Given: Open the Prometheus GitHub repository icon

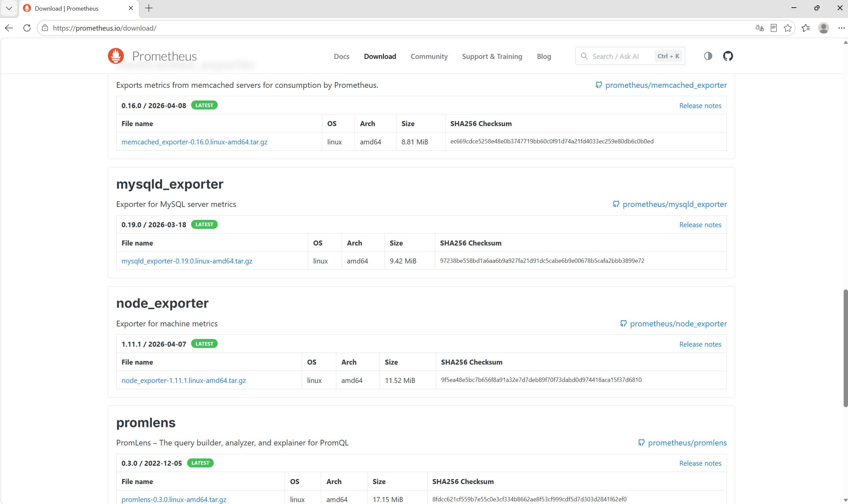Looking at the screenshot, I should tap(728, 56).
